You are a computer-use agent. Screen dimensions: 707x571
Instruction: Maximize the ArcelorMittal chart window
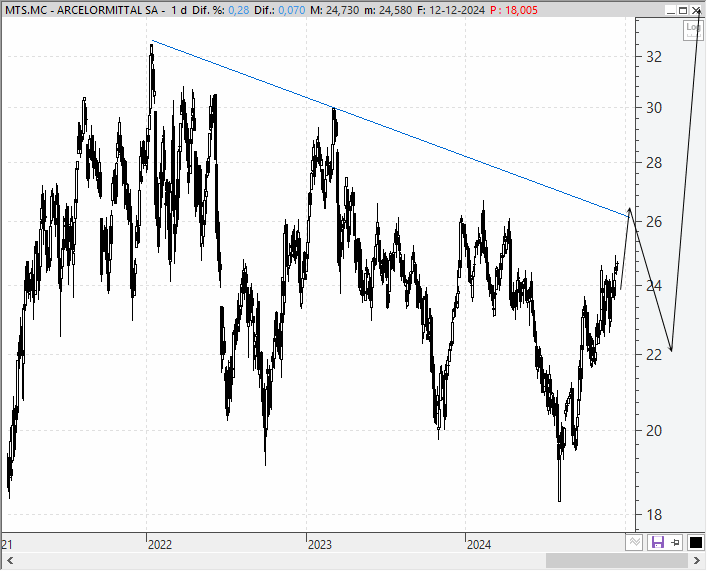(683, 10)
